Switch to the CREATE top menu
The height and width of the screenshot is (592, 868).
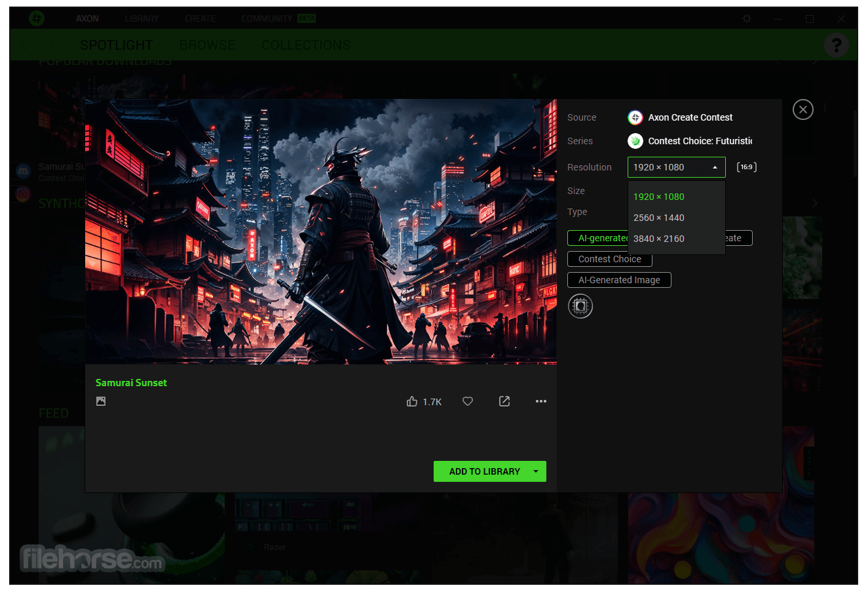(x=200, y=18)
